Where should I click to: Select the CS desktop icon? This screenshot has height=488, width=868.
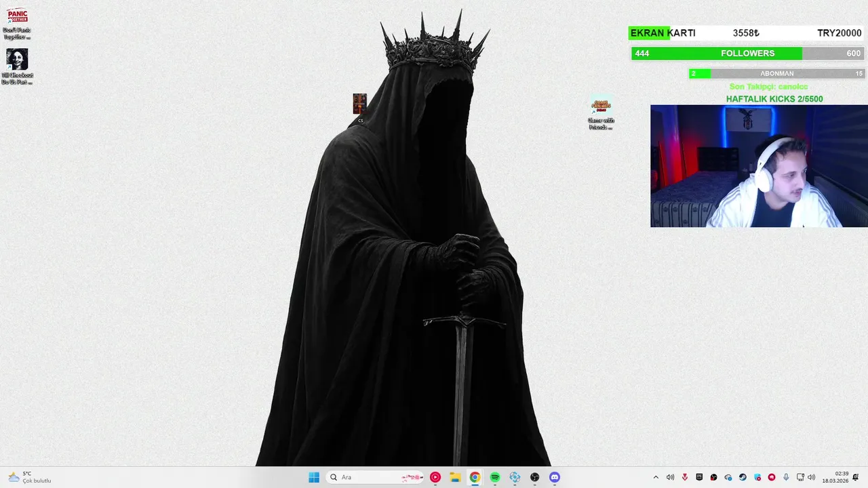[x=360, y=108]
